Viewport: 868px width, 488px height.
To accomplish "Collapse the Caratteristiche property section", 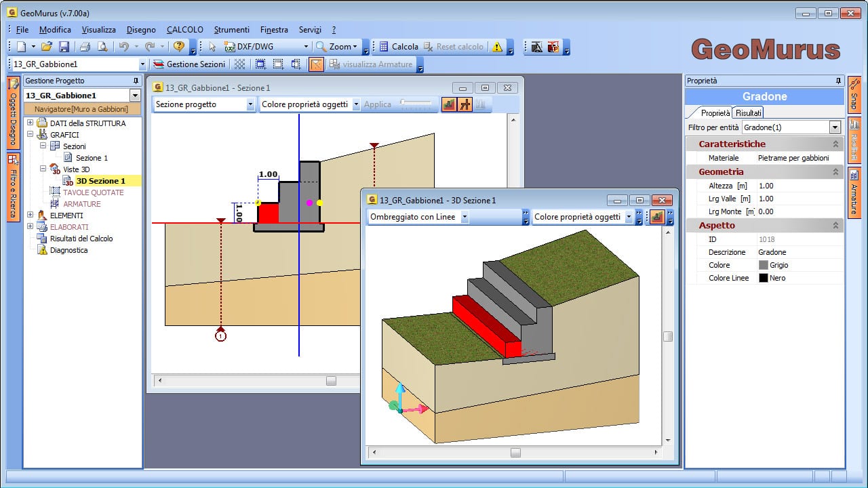I will coord(835,144).
